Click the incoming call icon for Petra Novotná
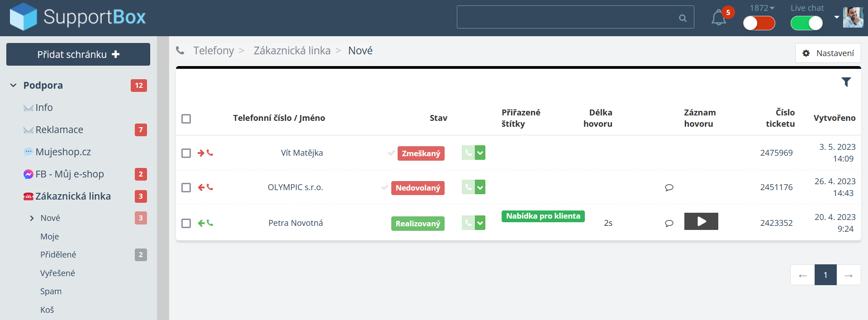 [205, 223]
